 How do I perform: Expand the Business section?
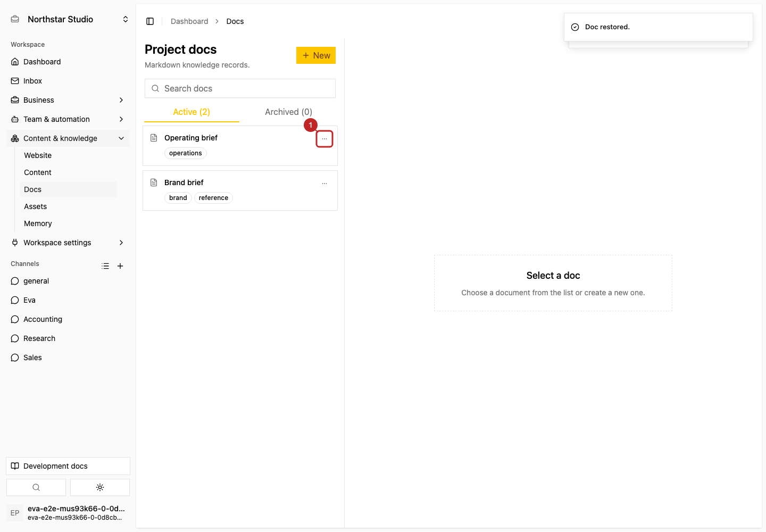pos(68,100)
